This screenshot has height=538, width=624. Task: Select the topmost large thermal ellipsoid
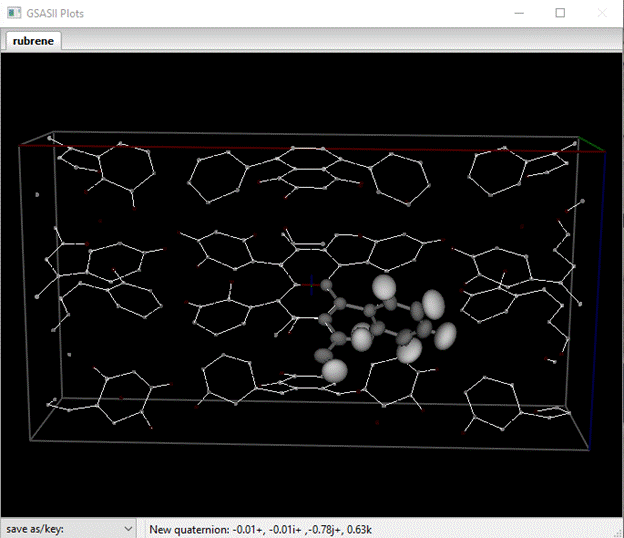386,287
